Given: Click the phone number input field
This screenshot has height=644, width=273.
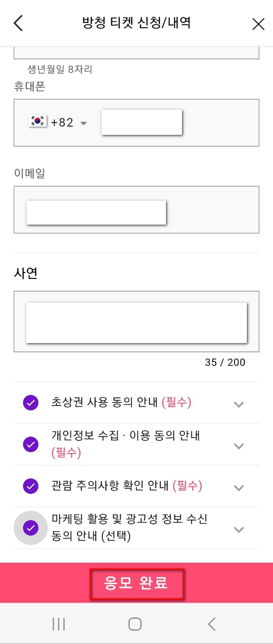Looking at the screenshot, I should (141, 121).
